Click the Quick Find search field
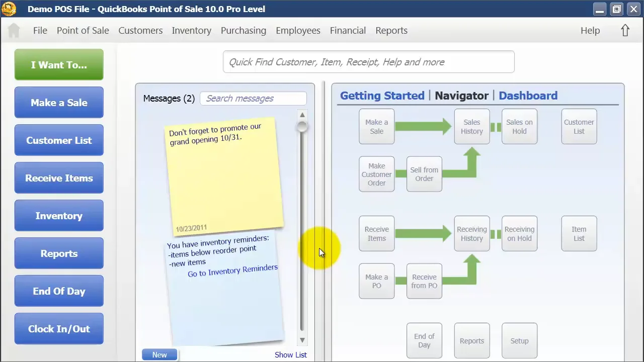 tap(369, 62)
